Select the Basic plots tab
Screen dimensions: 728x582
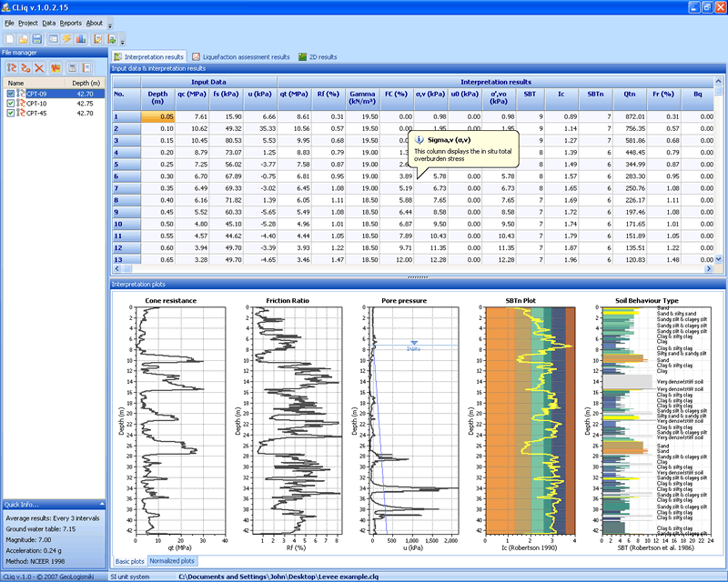click(x=129, y=561)
